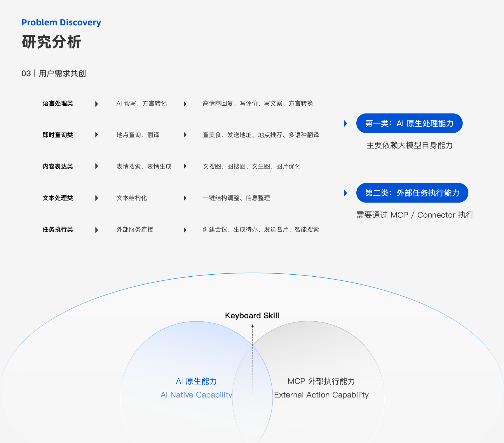Select the Keyboard Skill label
Viewport: 504px width, 443px height.
pos(252,315)
